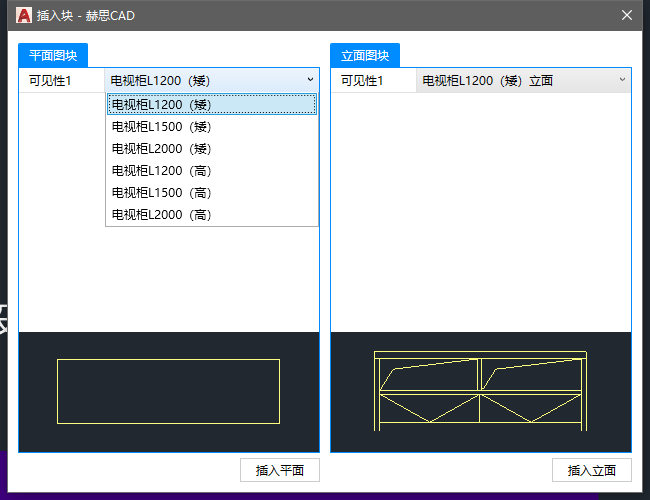650x500 pixels.
Task: Click the 插入平面 button
Action: 280,470
